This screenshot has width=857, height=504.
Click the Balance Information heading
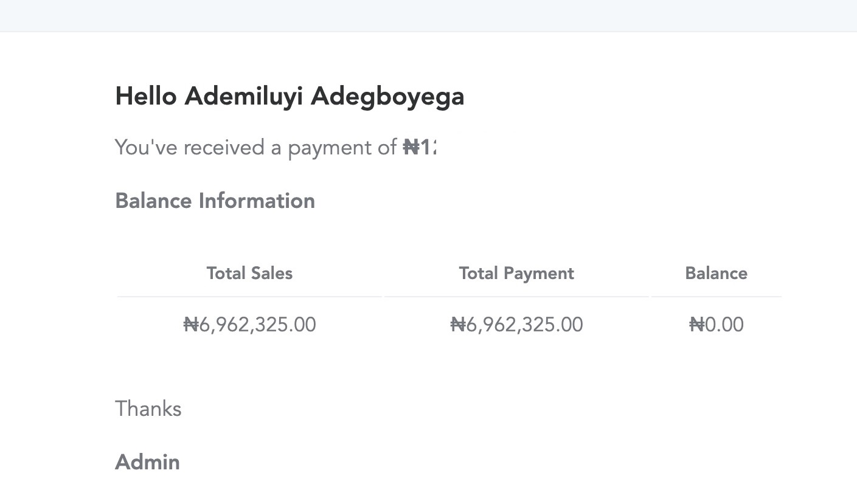tap(215, 201)
